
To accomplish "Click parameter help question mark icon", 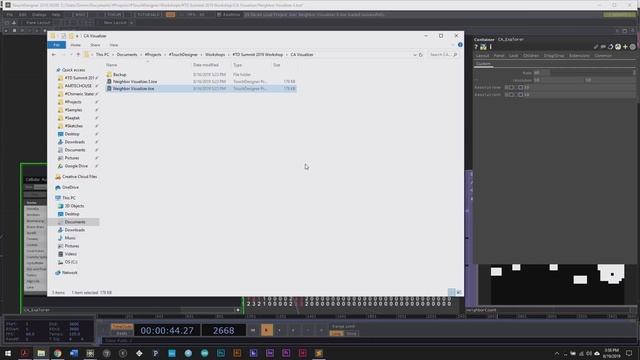I will [x=476, y=47].
